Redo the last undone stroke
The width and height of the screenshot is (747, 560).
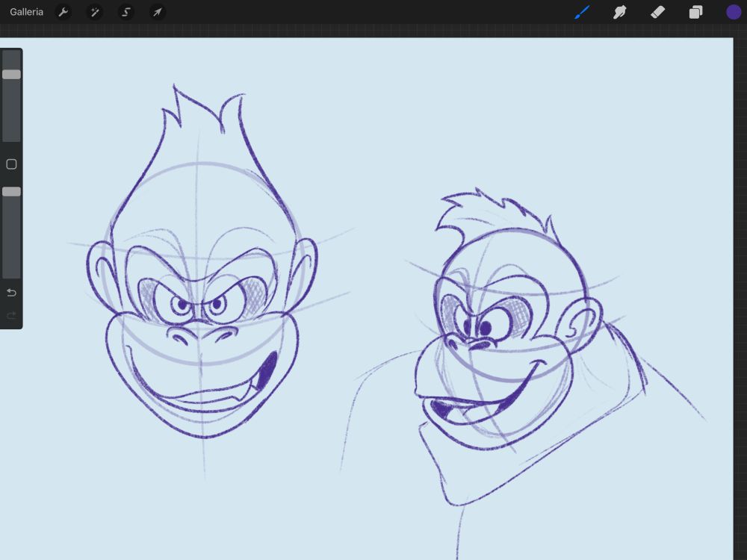pyautogui.click(x=11, y=315)
